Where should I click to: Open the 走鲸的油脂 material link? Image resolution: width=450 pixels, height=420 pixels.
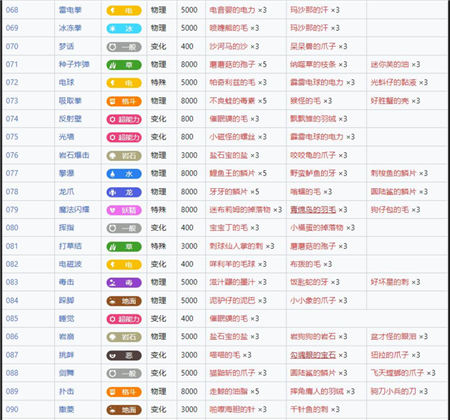[x=228, y=391]
